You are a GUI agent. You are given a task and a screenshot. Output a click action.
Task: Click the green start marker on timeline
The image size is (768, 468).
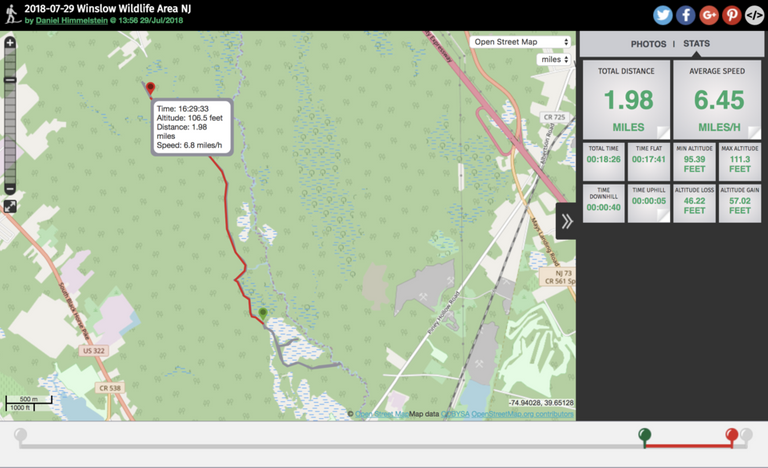pos(646,436)
